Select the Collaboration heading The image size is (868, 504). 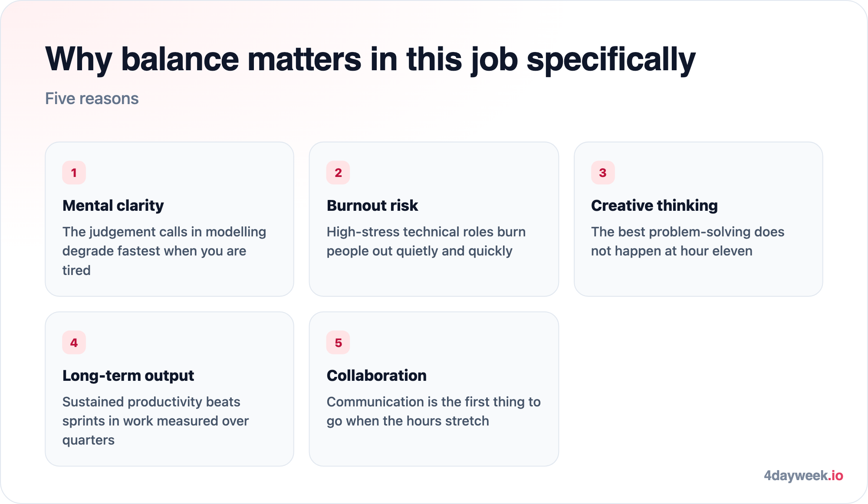tap(377, 376)
